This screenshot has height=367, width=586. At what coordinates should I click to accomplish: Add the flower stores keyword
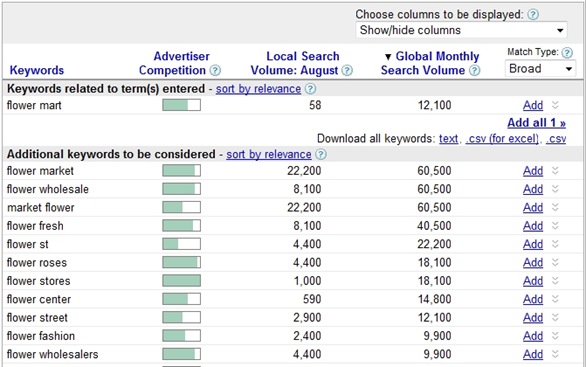pos(533,281)
